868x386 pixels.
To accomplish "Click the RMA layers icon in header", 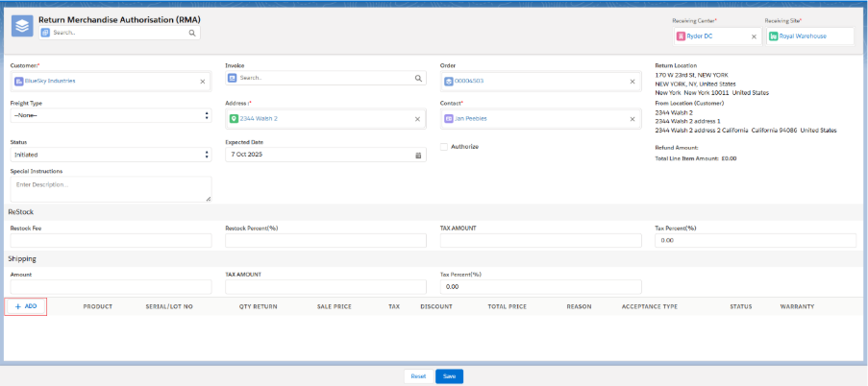I will click(22, 26).
